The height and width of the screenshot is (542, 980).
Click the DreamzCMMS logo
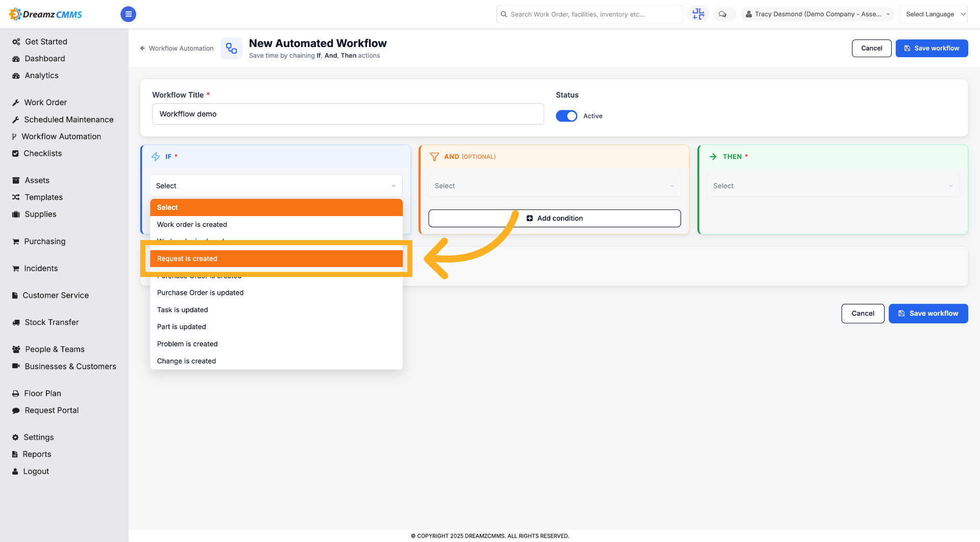point(46,14)
